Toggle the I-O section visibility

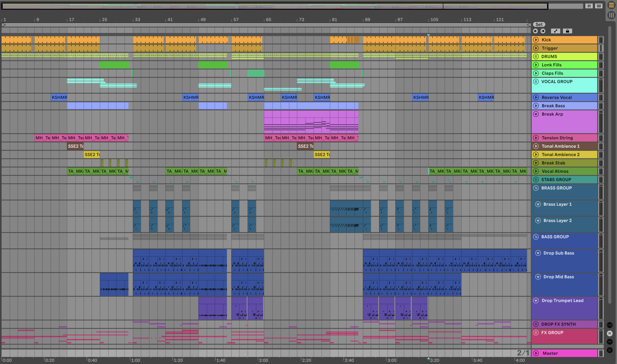coord(610,325)
